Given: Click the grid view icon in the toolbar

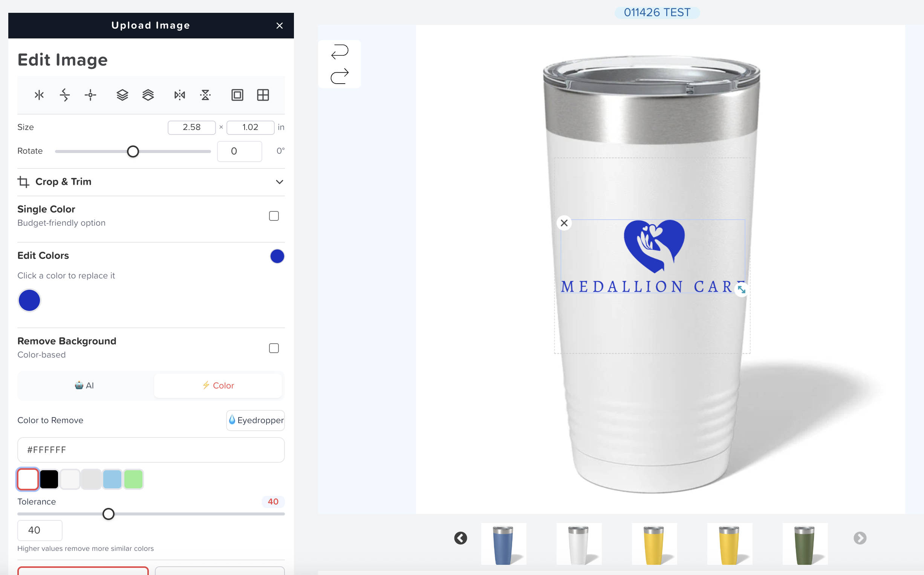Looking at the screenshot, I should (x=263, y=95).
